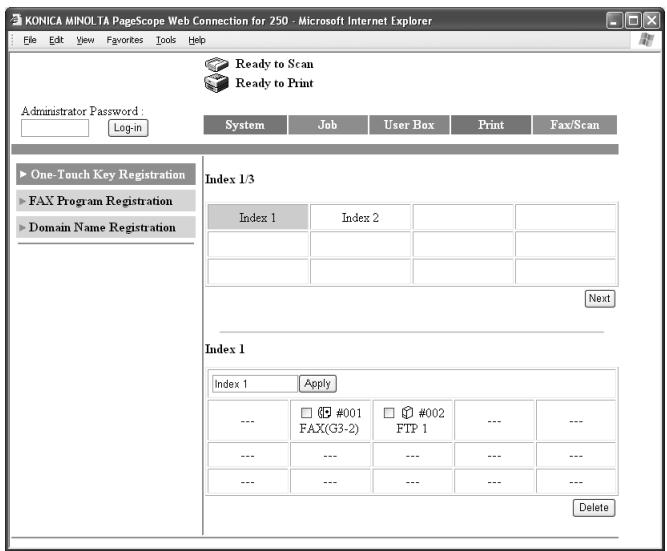Switch to the User Box tab
This screenshot has width=667, height=551.
tap(409, 125)
